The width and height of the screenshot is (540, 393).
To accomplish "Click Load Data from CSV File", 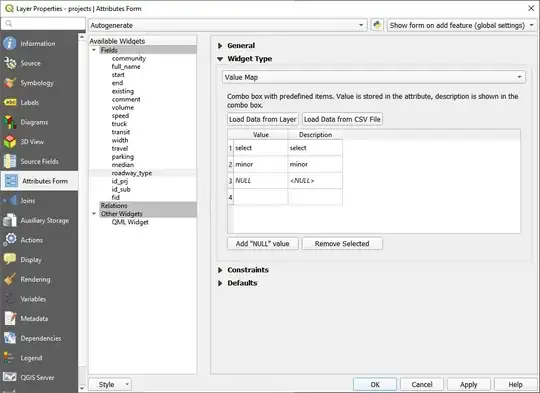I will click(x=342, y=119).
